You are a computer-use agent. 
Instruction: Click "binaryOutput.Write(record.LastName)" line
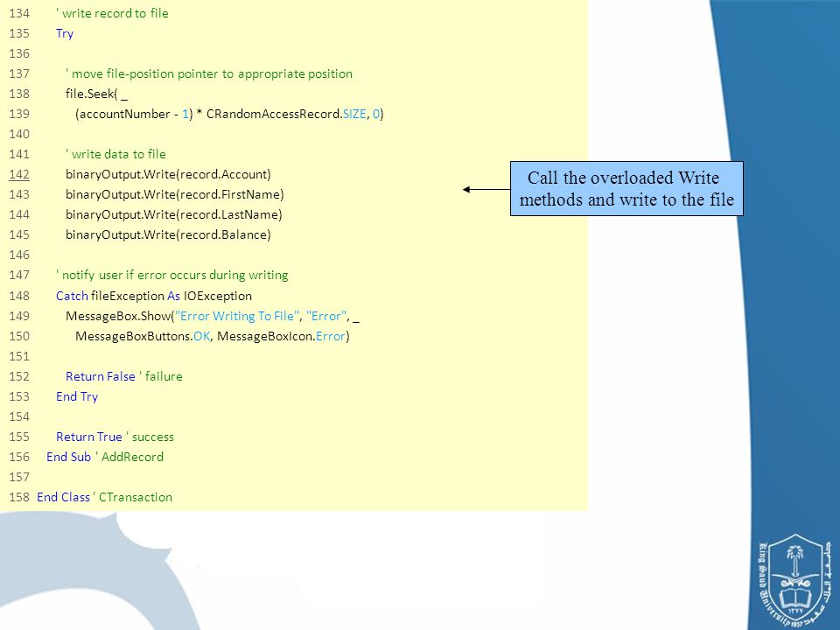pyautogui.click(x=174, y=215)
